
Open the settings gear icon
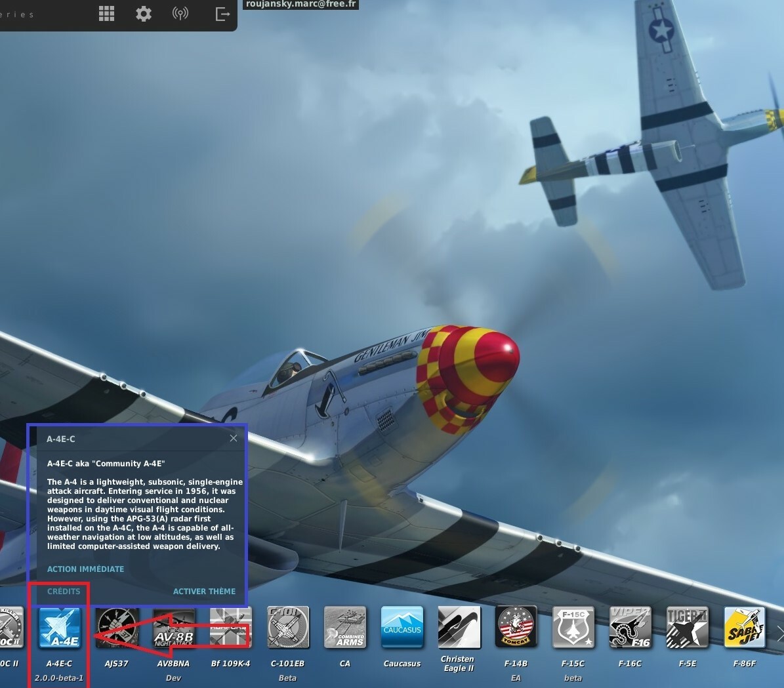click(144, 14)
